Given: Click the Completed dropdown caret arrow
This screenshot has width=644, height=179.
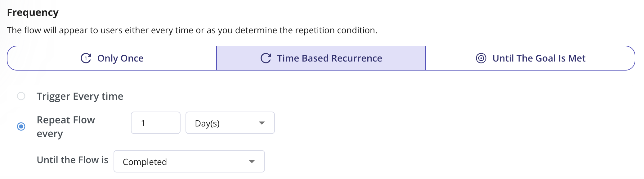Looking at the screenshot, I should point(252,162).
